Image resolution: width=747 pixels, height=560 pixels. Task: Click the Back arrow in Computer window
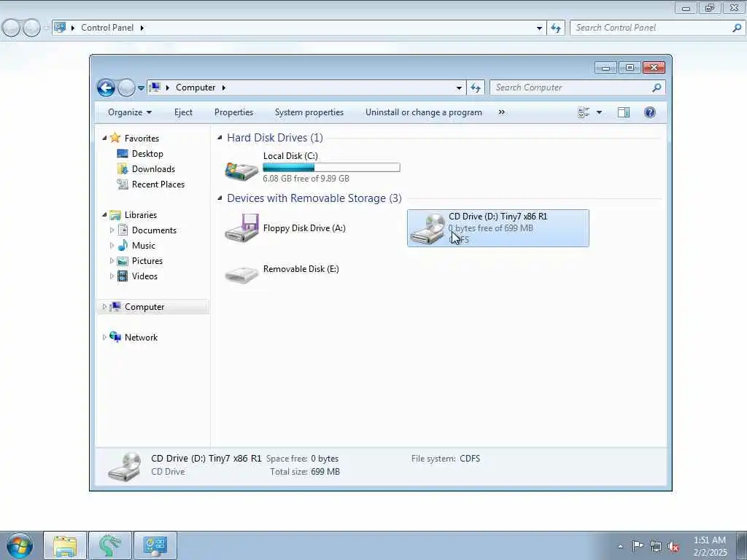coord(106,87)
